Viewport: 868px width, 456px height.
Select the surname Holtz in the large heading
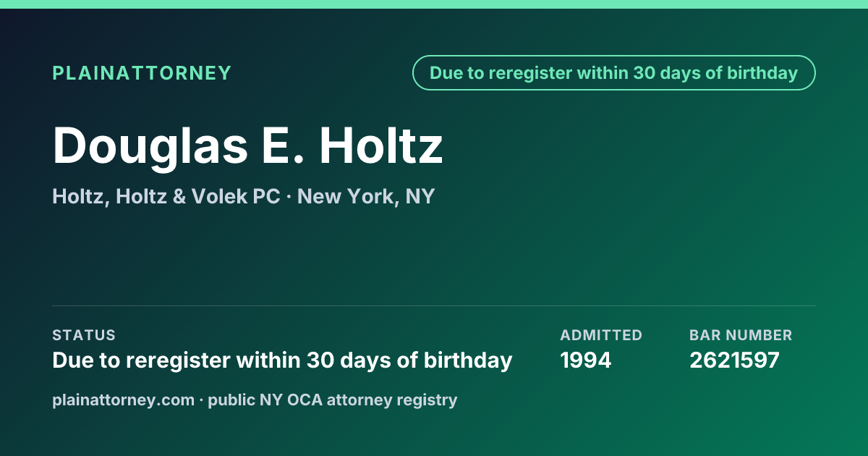click(x=381, y=145)
